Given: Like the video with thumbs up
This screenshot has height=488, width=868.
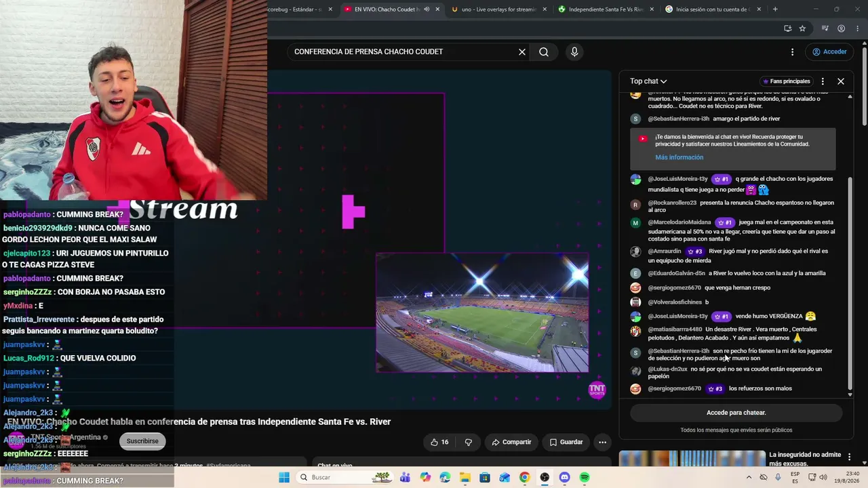Looking at the screenshot, I should (439, 442).
